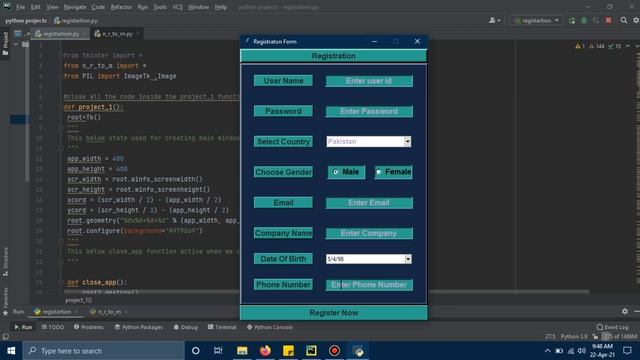Click the User Name label button

(283, 80)
